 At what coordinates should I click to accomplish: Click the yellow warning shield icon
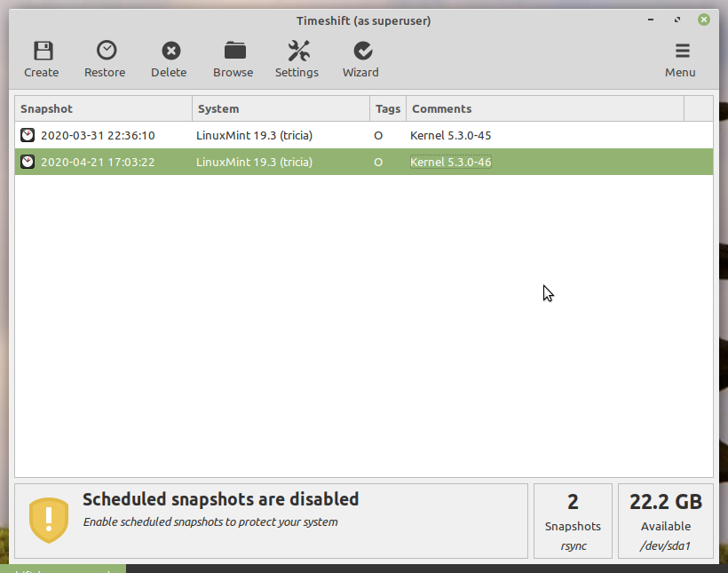pyautogui.click(x=49, y=521)
